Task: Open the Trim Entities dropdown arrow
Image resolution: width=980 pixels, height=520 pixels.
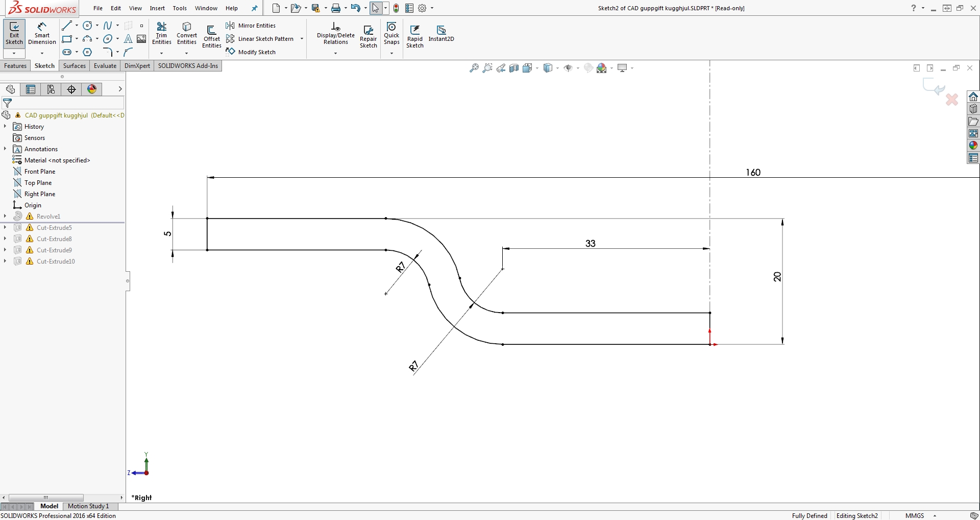Action: 161,53
